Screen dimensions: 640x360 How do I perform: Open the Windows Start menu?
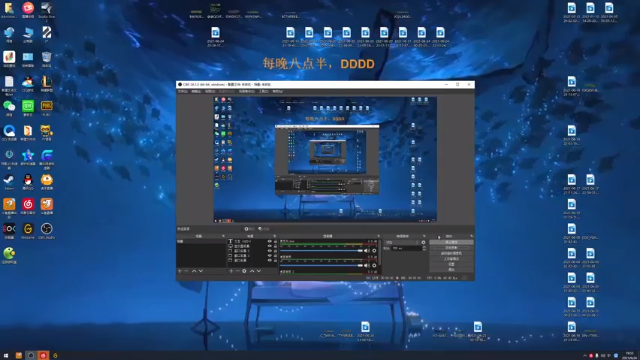(6, 356)
